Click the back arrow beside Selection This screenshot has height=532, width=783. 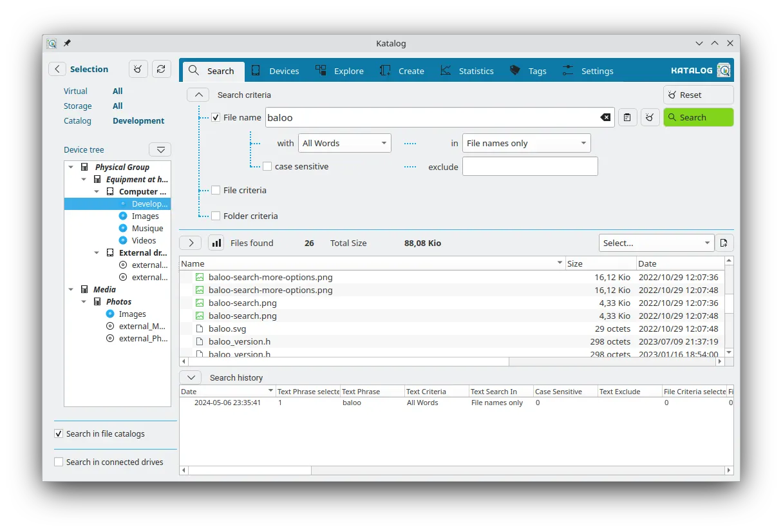[x=57, y=69]
